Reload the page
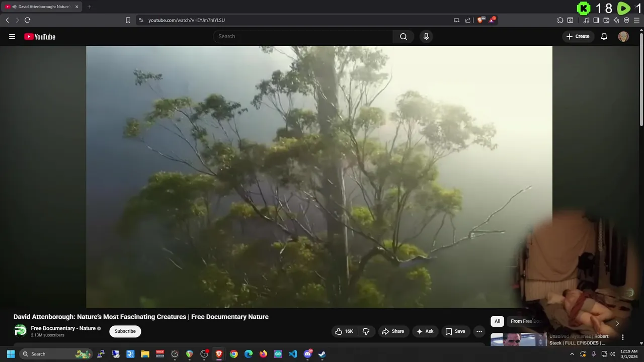 click(x=27, y=20)
